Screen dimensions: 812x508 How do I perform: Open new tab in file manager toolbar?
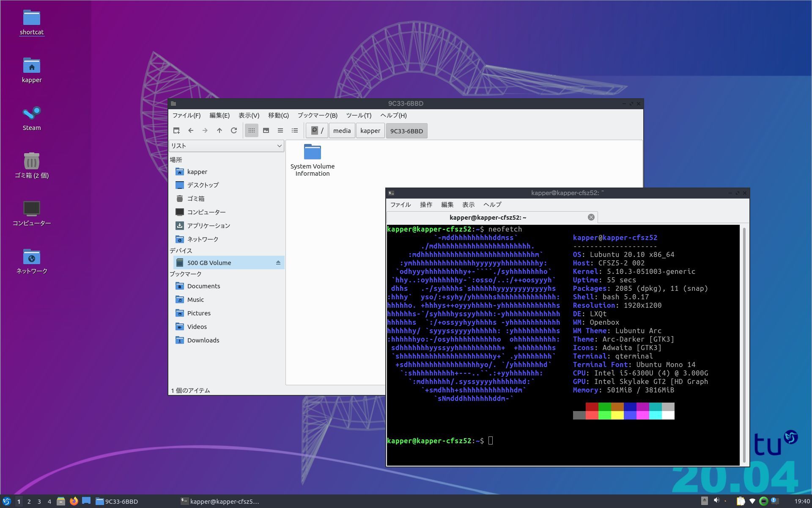(176, 130)
